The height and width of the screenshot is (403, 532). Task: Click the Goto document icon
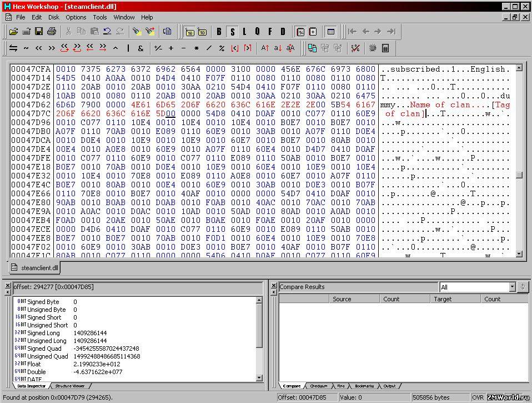(x=167, y=32)
